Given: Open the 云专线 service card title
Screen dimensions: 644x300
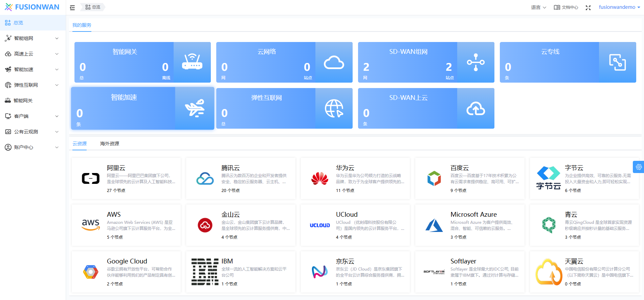Looking at the screenshot, I should [x=550, y=52].
